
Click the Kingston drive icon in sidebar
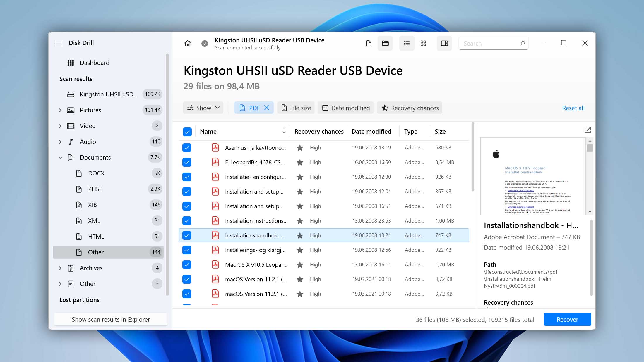pyautogui.click(x=71, y=94)
